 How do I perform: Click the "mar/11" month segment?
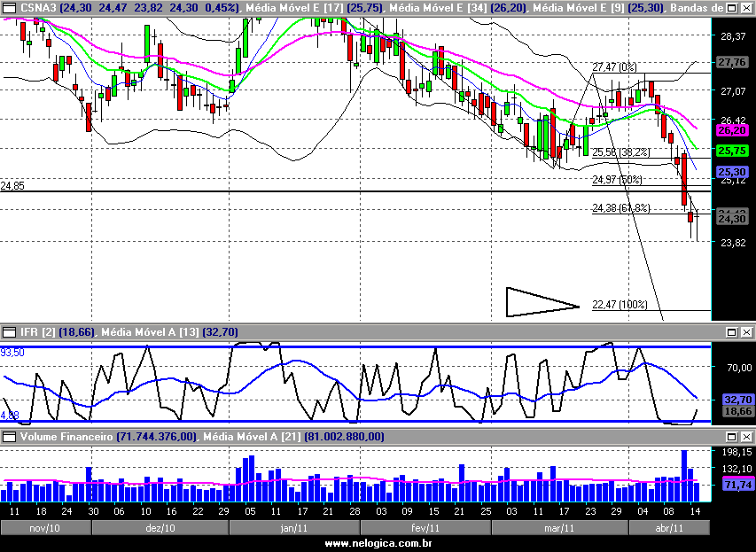560,528
